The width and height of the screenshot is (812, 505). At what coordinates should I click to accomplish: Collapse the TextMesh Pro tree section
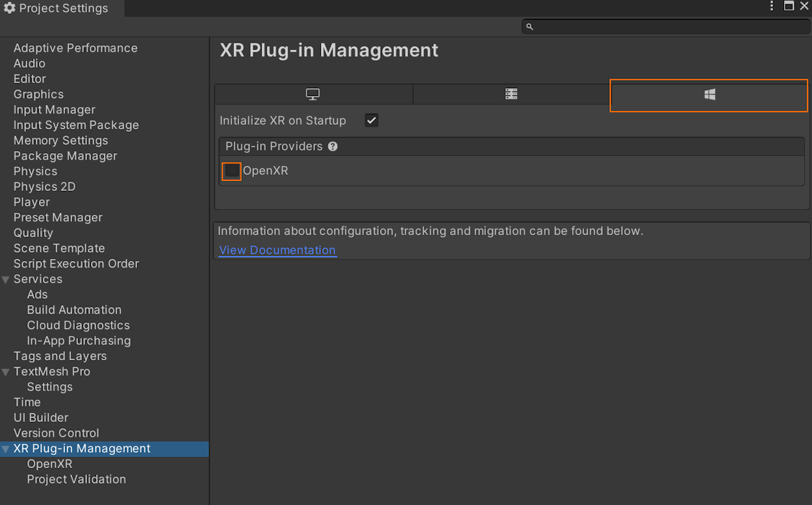(6, 372)
